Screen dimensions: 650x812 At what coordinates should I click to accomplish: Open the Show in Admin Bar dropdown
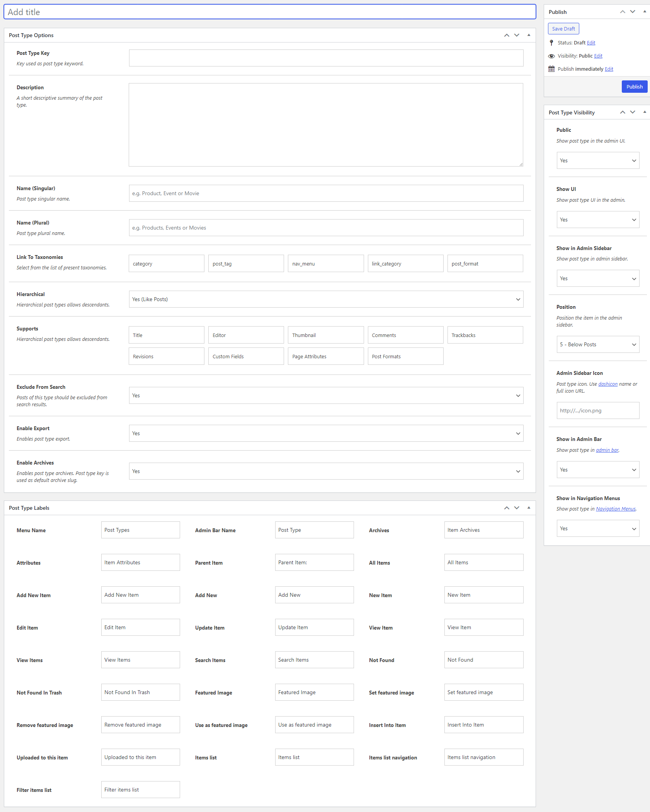598,470
